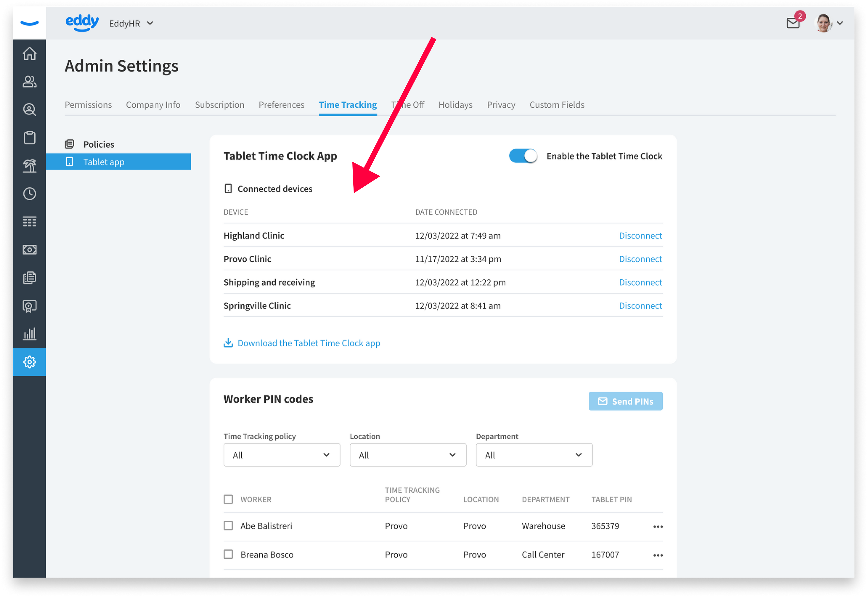Open the clipboard icon in sidebar
The image size is (868, 598).
click(x=30, y=137)
